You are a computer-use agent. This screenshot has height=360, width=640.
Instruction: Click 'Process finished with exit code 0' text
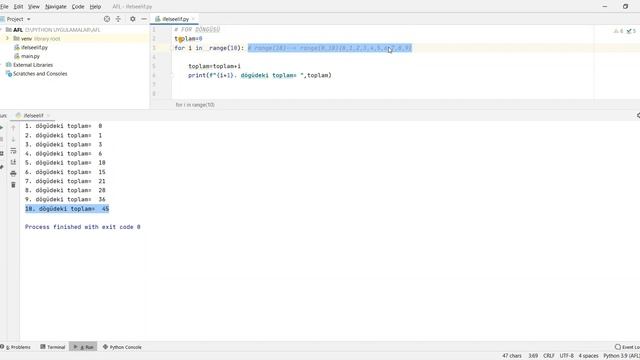click(82, 227)
